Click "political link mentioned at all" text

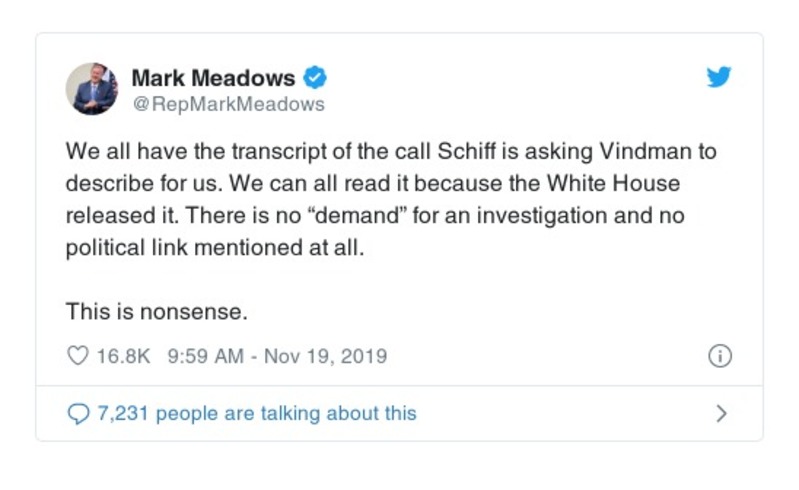208,248
